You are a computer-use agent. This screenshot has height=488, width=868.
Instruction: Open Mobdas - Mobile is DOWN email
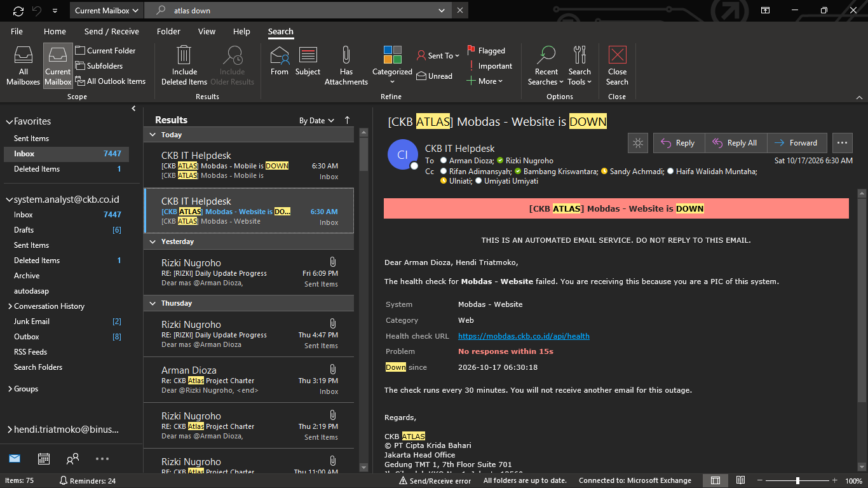(x=248, y=165)
